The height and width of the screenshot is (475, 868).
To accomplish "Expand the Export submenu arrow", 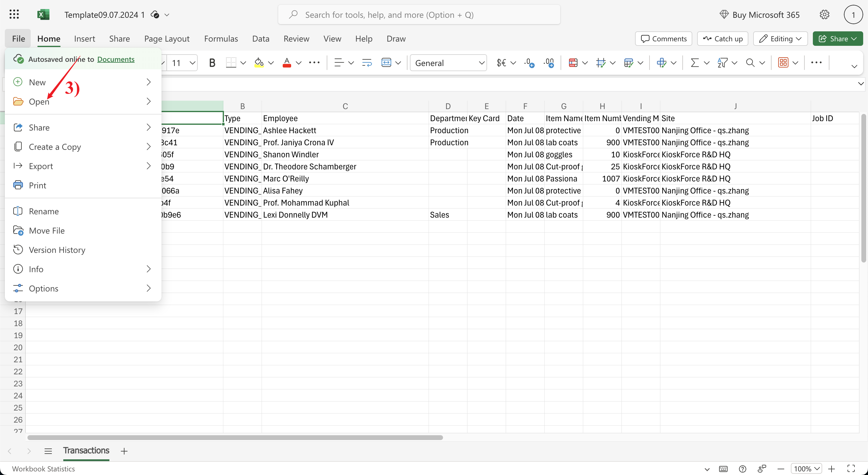I will click(149, 166).
